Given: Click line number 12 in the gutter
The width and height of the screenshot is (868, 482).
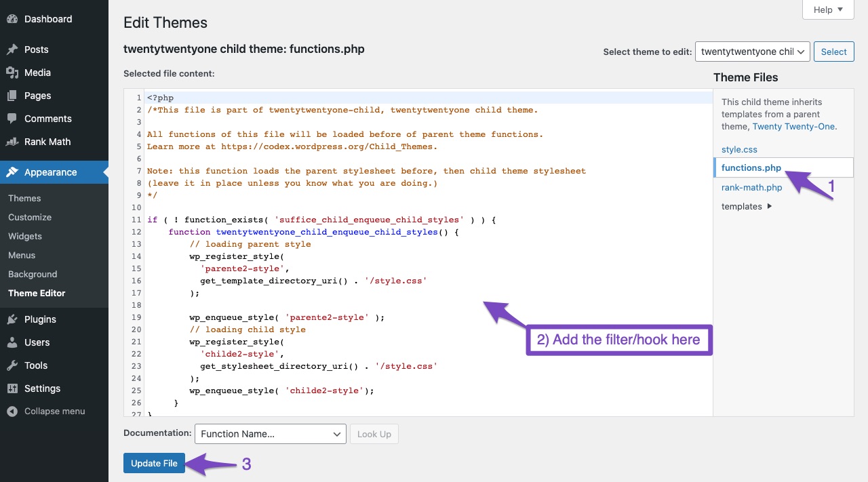Looking at the screenshot, I should click(136, 232).
